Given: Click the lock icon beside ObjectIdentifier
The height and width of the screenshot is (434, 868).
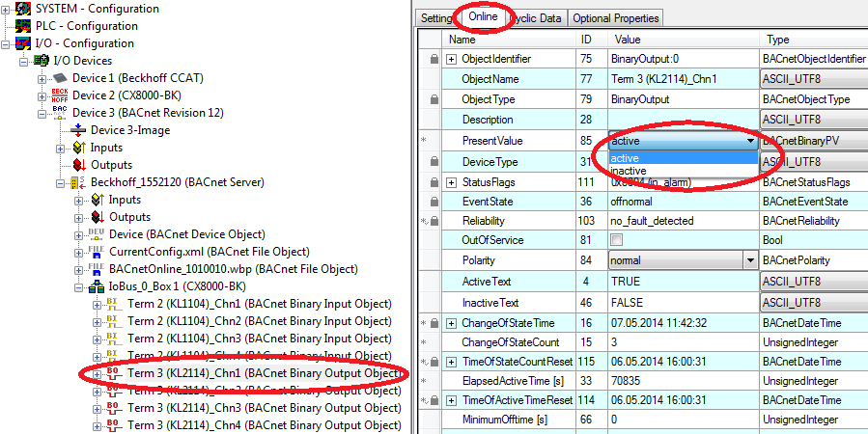Looking at the screenshot, I should coord(434,59).
